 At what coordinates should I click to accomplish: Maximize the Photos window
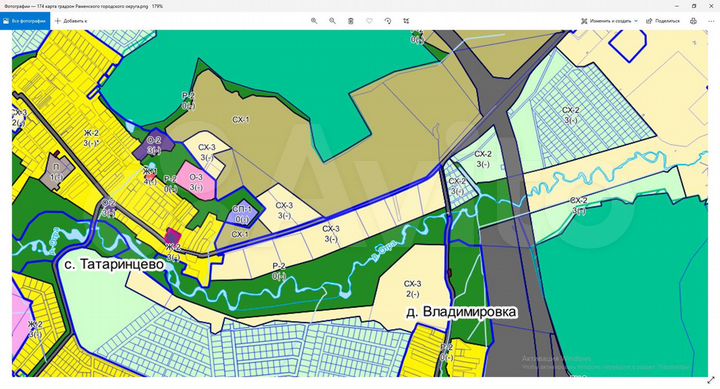[694, 6]
